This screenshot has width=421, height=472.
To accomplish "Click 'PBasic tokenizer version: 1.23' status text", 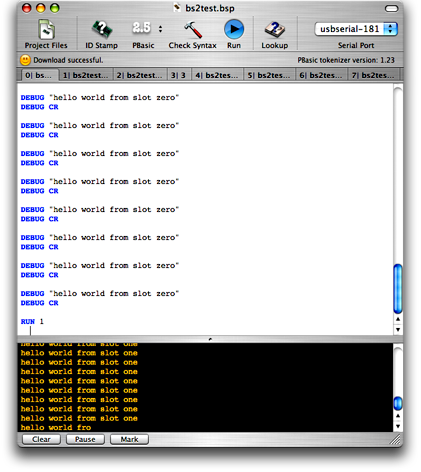I will [x=346, y=60].
